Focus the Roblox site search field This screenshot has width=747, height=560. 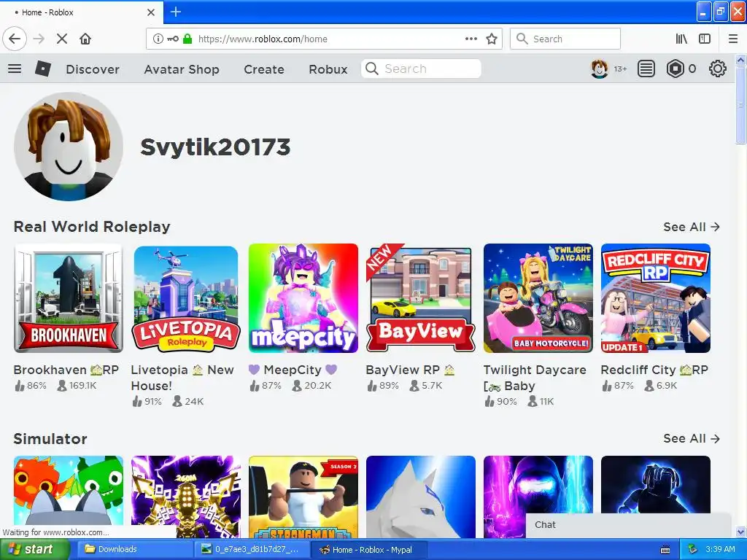click(421, 69)
